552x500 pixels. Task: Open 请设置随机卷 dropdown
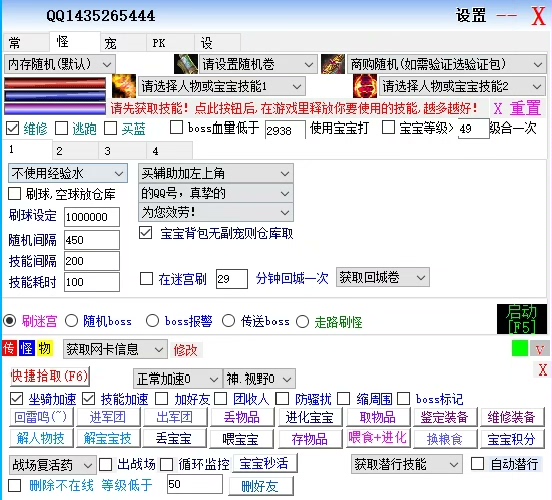tap(258, 64)
